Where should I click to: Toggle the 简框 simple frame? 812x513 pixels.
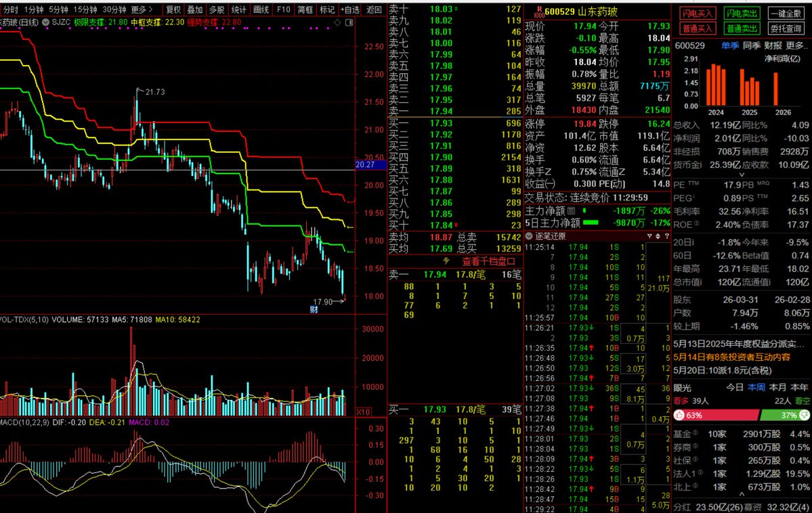click(305, 9)
